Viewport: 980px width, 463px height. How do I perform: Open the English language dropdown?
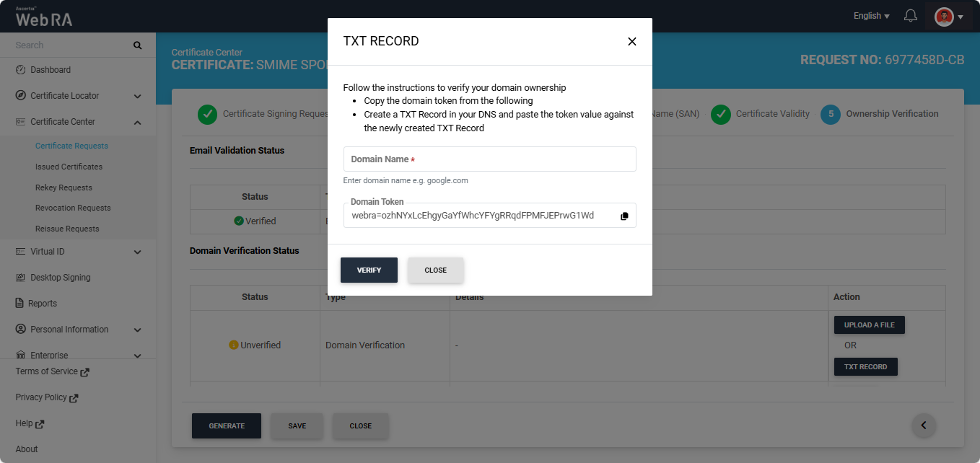[x=871, y=16]
